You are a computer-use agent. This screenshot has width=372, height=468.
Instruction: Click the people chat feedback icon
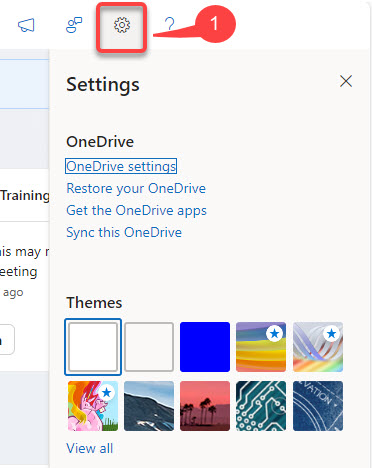74,25
